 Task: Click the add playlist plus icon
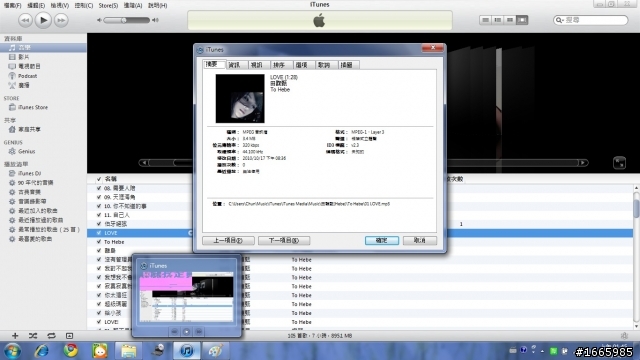coord(15,336)
